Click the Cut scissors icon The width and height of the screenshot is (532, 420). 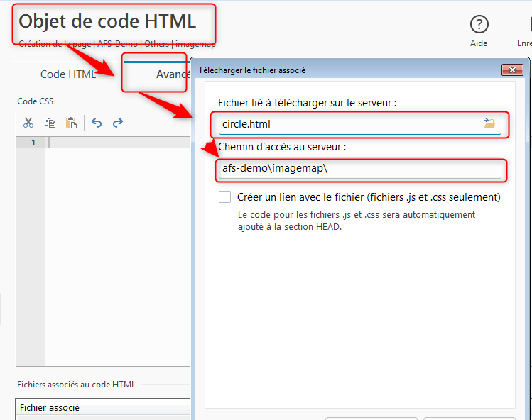coord(28,123)
